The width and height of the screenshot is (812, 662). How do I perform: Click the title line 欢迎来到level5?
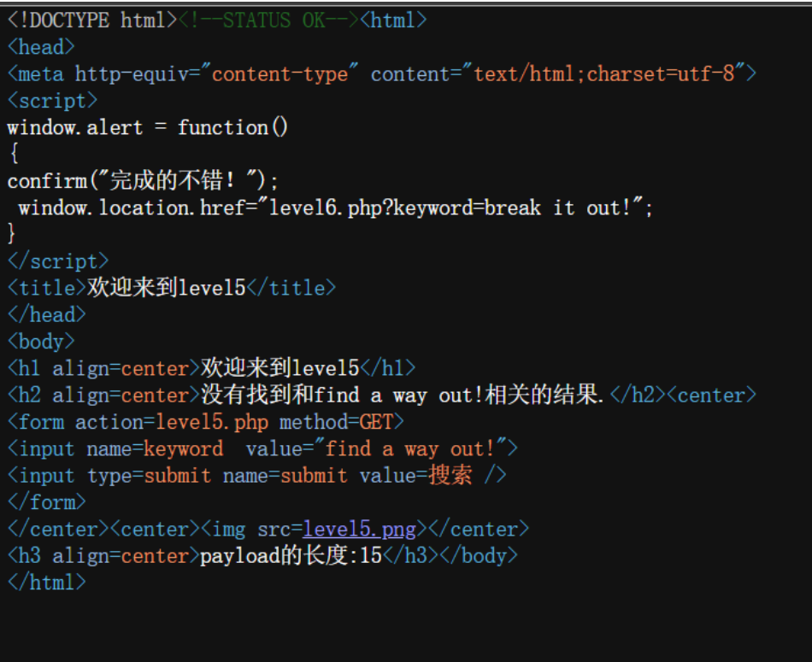pyautogui.click(x=172, y=288)
